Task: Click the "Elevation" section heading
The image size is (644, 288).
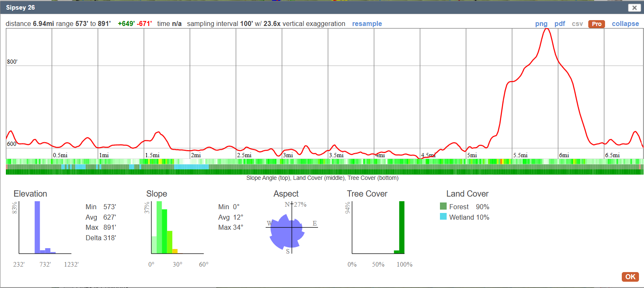Action: 30,194
